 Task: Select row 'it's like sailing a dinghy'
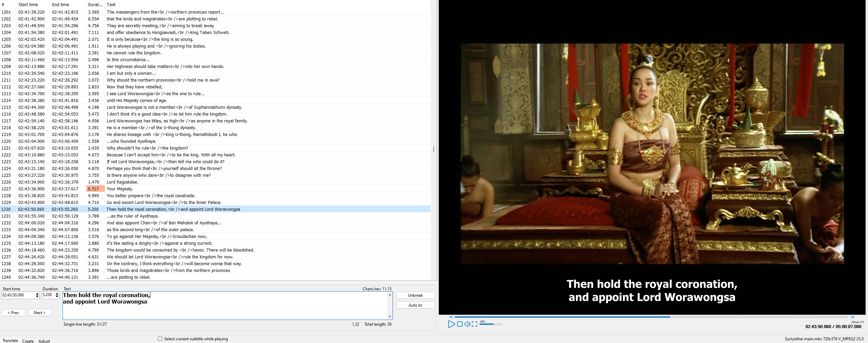pyautogui.click(x=215, y=243)
